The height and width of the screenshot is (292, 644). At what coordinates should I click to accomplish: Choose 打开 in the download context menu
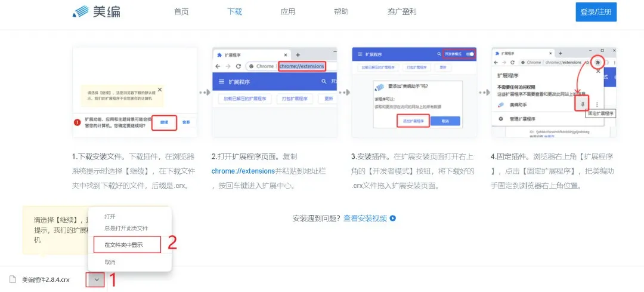point(110,216)
